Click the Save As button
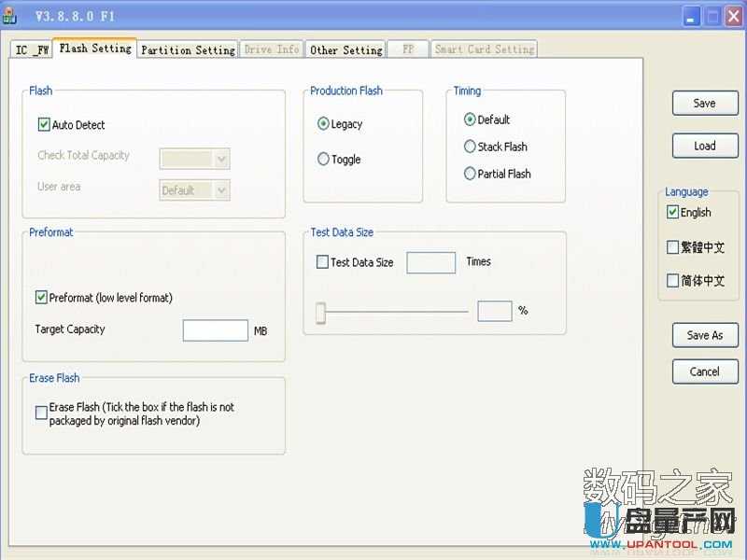The width and height of the screenshot is (747, 560). point(705,335)
